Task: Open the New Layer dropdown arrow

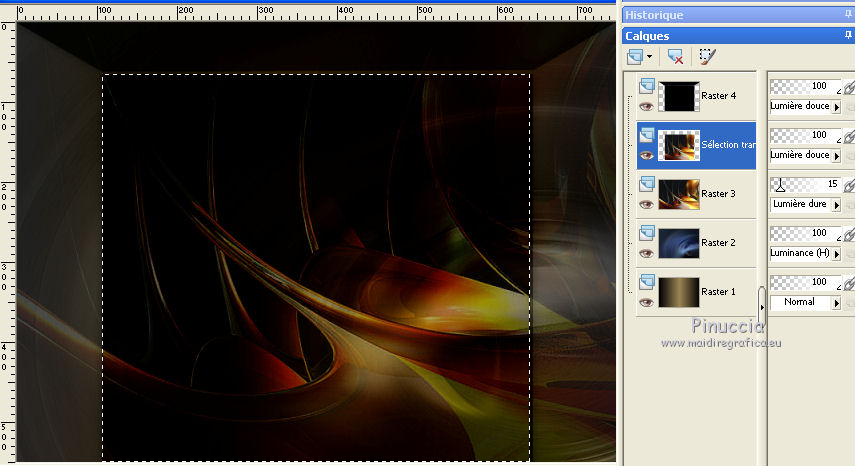Action: point(650,57)
